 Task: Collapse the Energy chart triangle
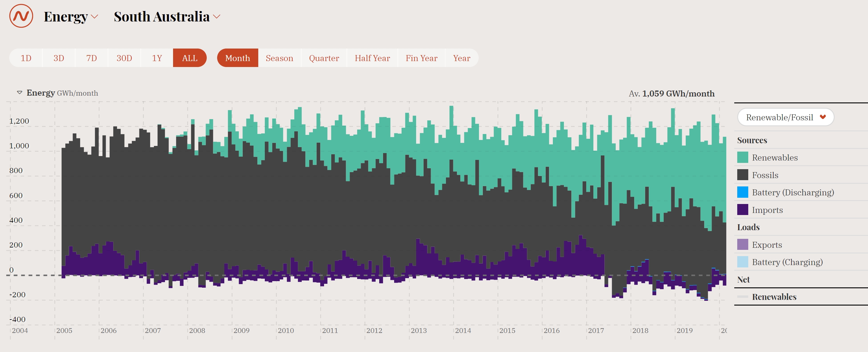point(20,92)
